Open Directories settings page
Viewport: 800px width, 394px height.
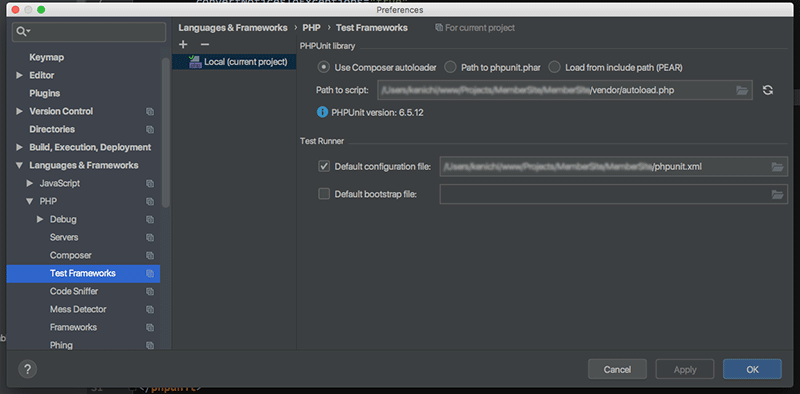pyautogui.click(x=52, y=129)
